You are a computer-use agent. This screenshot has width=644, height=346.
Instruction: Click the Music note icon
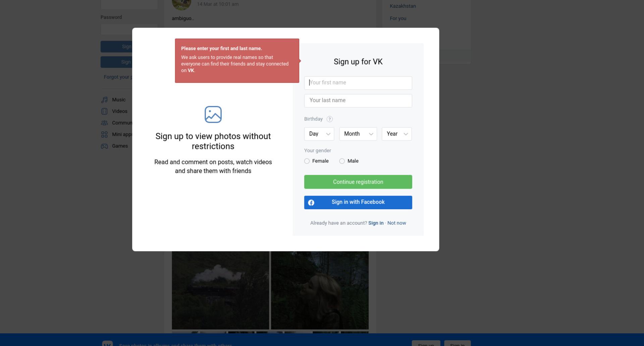(x=104, y=100)
